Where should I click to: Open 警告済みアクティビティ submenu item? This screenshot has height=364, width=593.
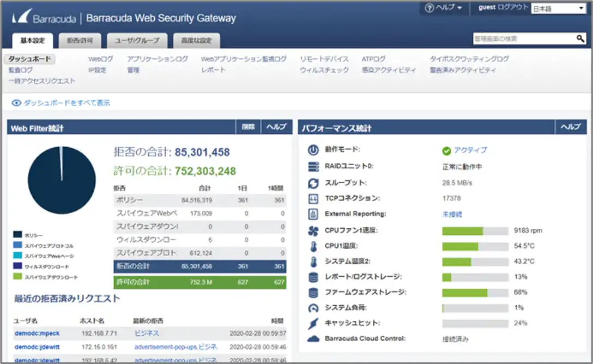point(463,70)
